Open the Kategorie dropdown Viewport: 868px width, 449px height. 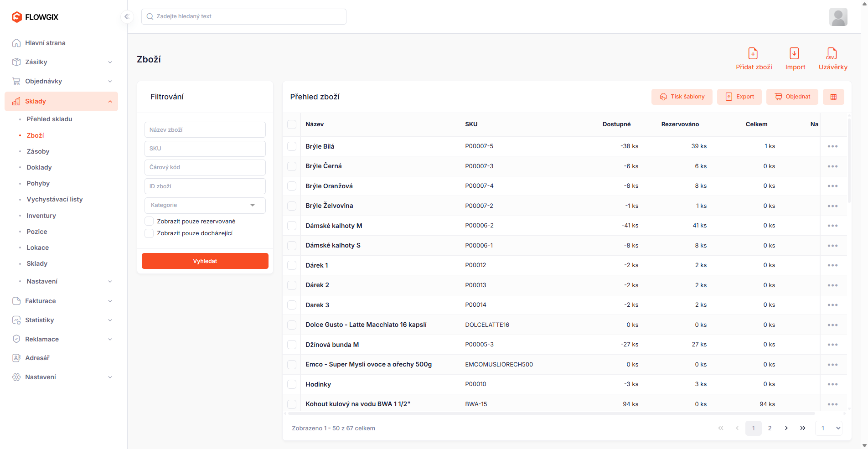pyautogui.click(x=205, y=205)
